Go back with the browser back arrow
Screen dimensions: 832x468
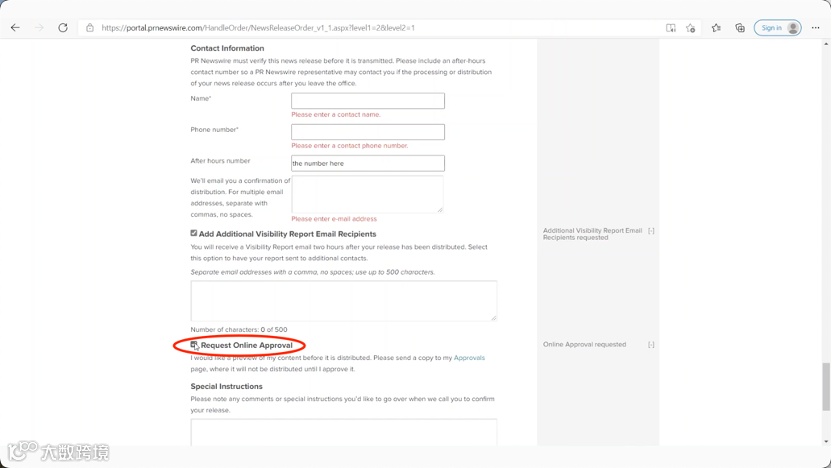click(15, 28)
